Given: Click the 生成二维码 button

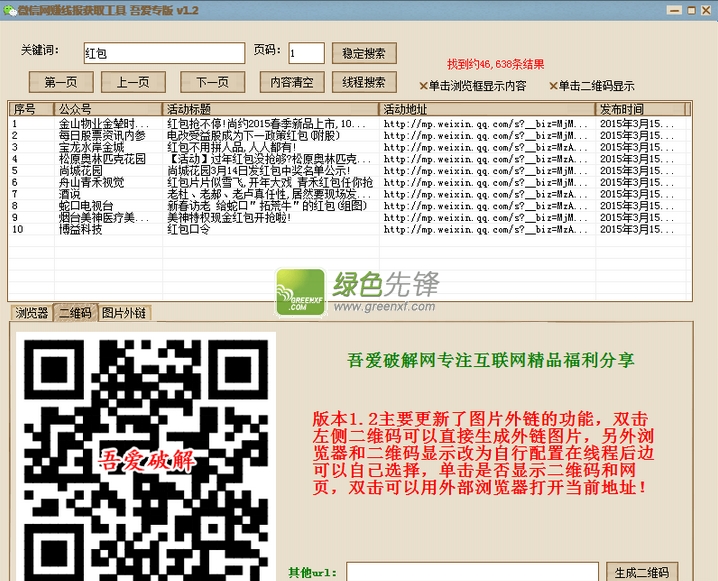Looking at the screenshot, I should 642,572.
